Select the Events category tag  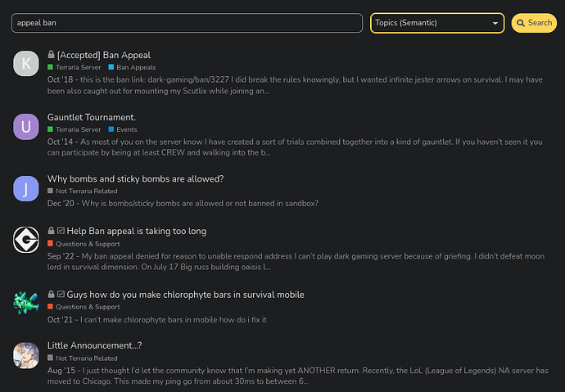click(x=123, y=129)
